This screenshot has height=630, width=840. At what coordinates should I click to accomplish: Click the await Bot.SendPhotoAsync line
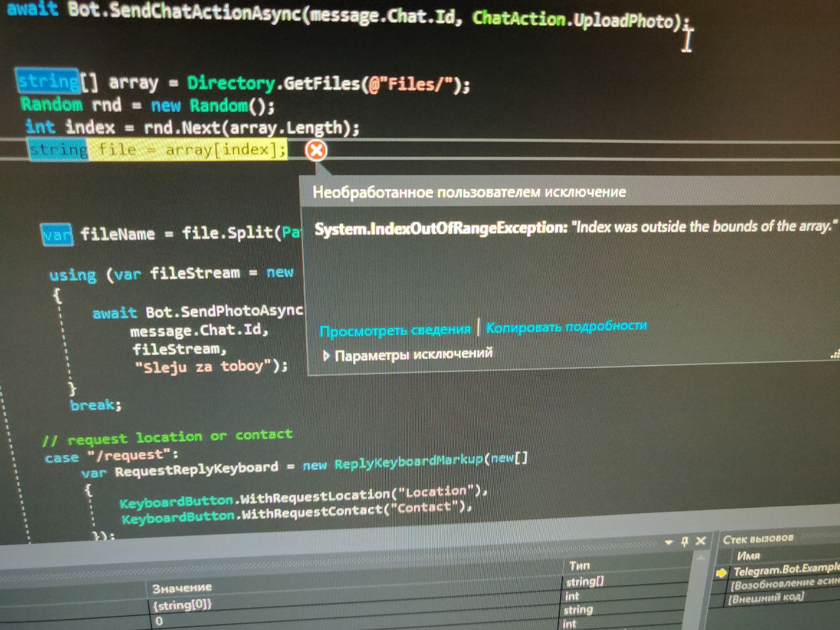198,312
